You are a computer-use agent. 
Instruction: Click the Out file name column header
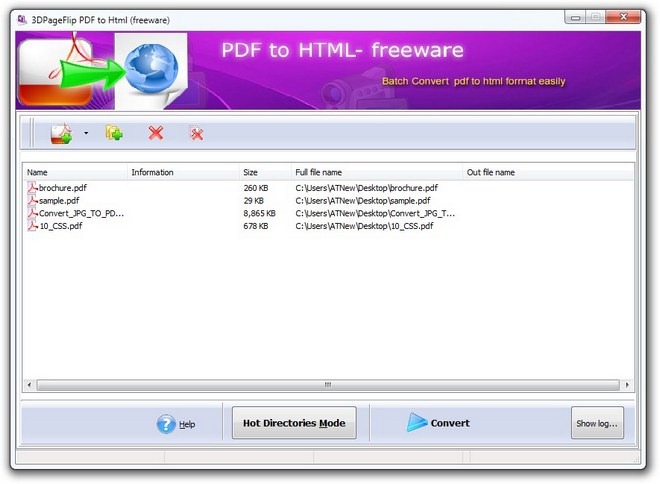click(x=547, y=172)
